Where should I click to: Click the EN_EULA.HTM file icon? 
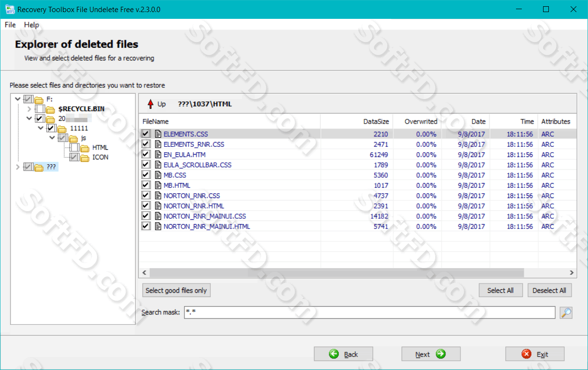(x=158, y=155)
